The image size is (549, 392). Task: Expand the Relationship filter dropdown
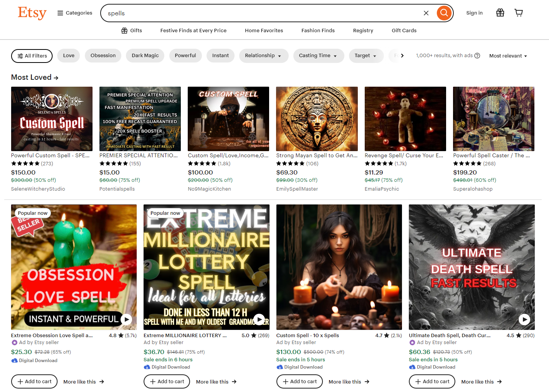coord(263,56)
